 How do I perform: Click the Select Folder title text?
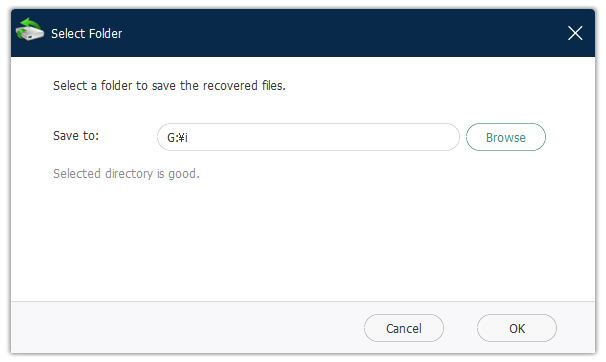point(87,34)
